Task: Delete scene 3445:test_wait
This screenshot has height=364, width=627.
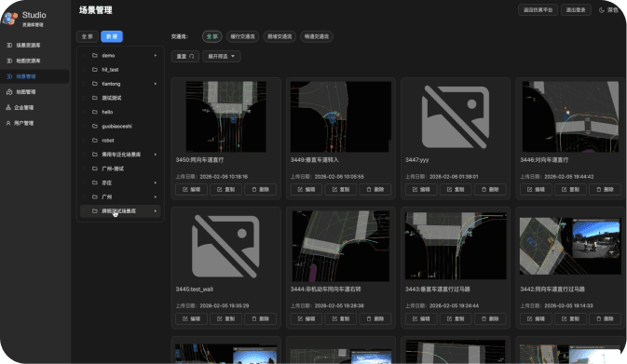Action: [260, 319]
